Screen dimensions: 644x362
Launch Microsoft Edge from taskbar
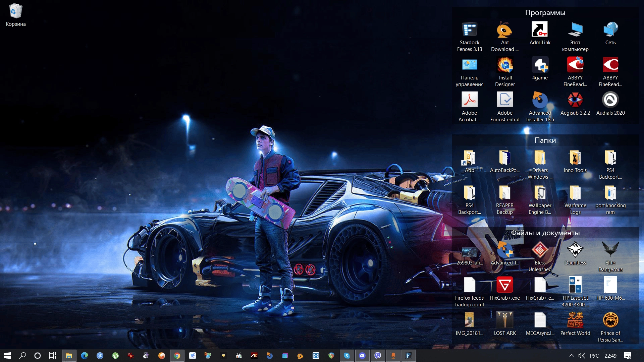[x=85, y=356]
